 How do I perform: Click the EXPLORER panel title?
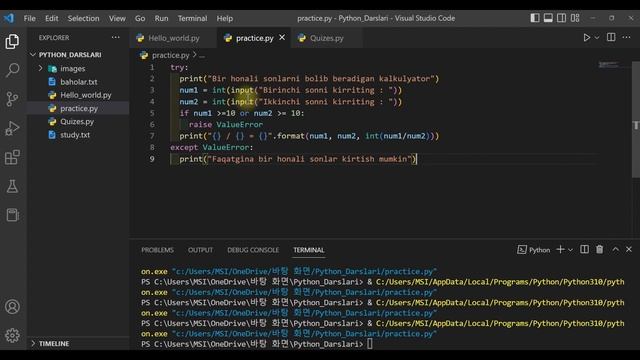[x=54, y=38]
